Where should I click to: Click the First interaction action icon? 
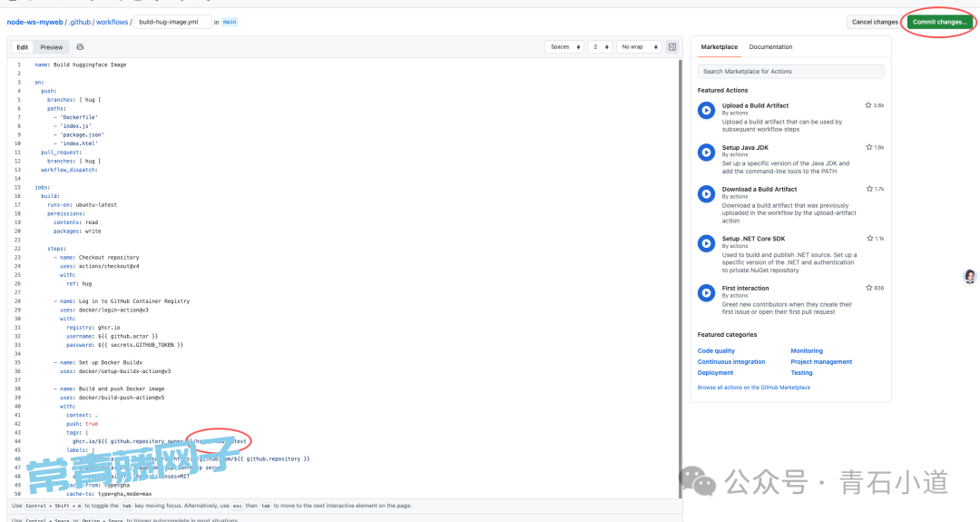tap(706, 292)
